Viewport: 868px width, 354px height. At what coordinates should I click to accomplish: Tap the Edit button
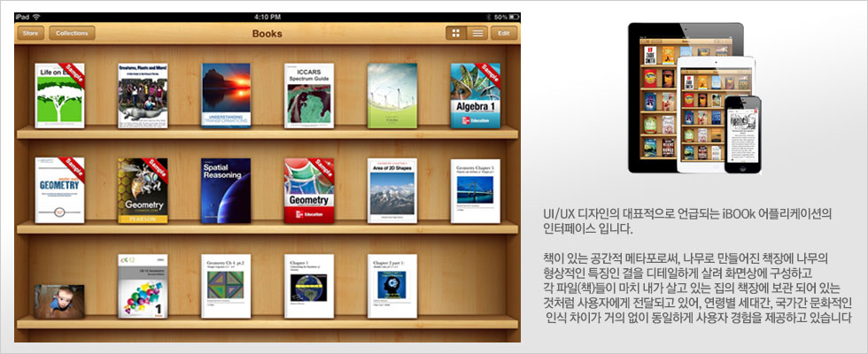point(503,34)
